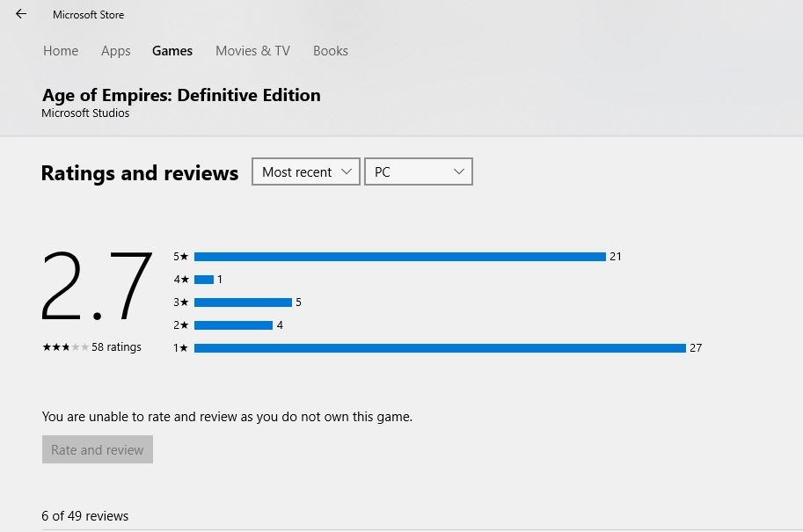Open the PC platform dropdown

pos(419,171)
